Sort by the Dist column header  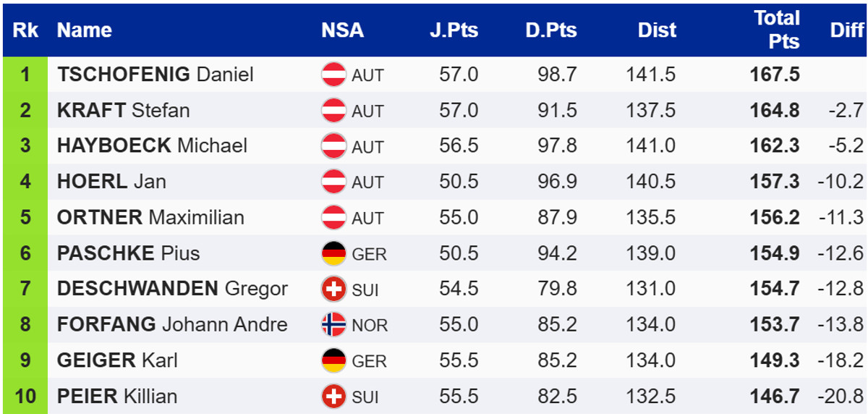click(x=657, y=30)
